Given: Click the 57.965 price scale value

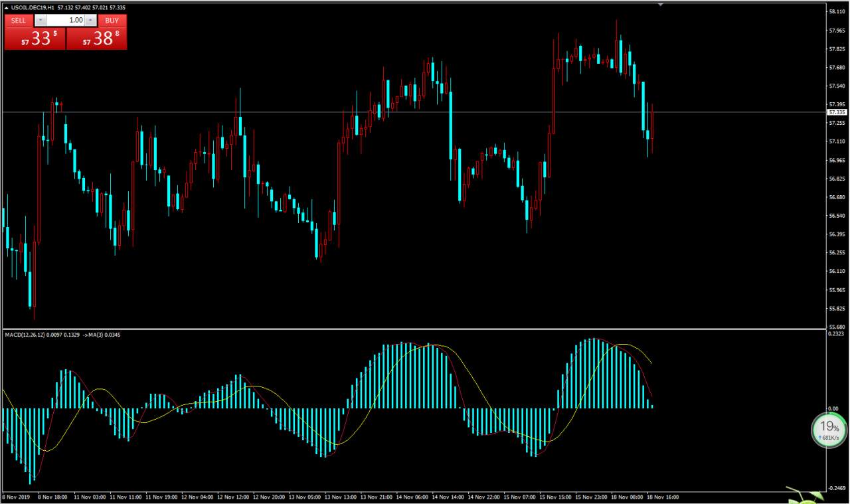Looking at the screenshot, I should pos(837,31).
